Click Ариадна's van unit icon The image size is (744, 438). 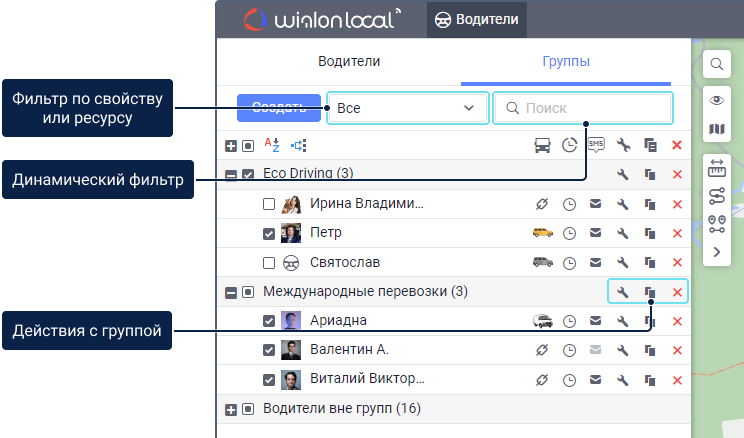pyautogui.click(x=543, y=321)
